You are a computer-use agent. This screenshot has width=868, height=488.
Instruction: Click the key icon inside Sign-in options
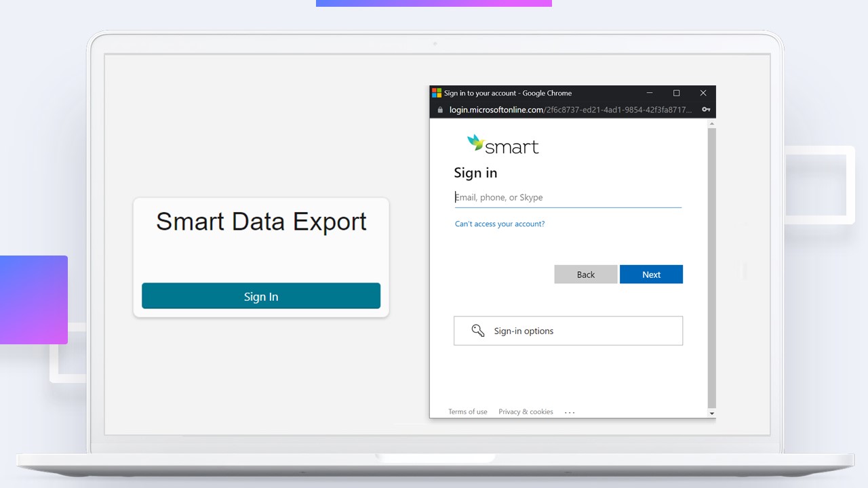pyautogui.click(x=477, y=330)
